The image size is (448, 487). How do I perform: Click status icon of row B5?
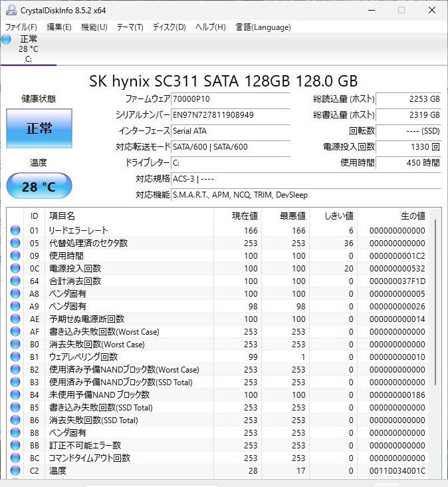tap(15, 407)
